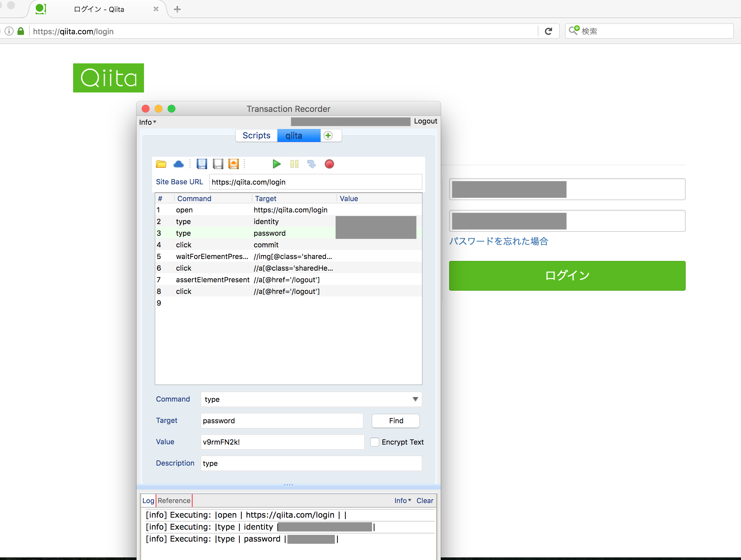The height and width of the screenshot is (560, 741).
Task: Click the Site Base URL field
Action: coord(315,182)
